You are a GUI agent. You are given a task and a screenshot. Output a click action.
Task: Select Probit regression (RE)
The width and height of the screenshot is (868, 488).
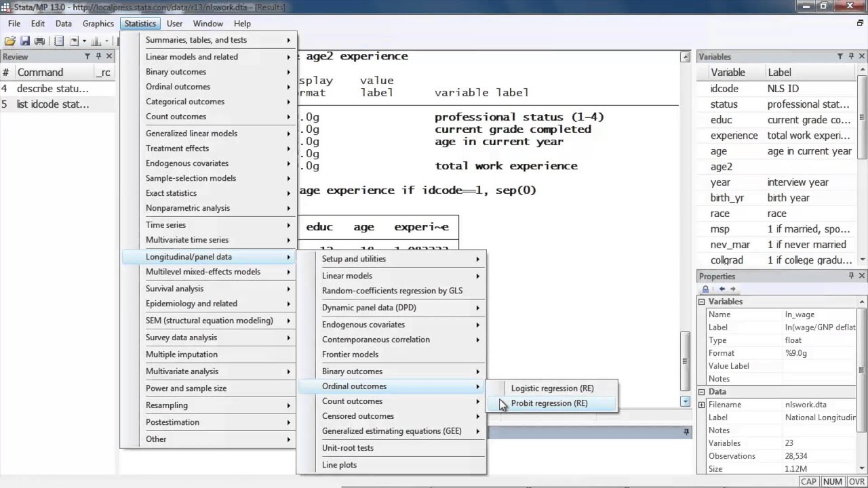point(552,403)
